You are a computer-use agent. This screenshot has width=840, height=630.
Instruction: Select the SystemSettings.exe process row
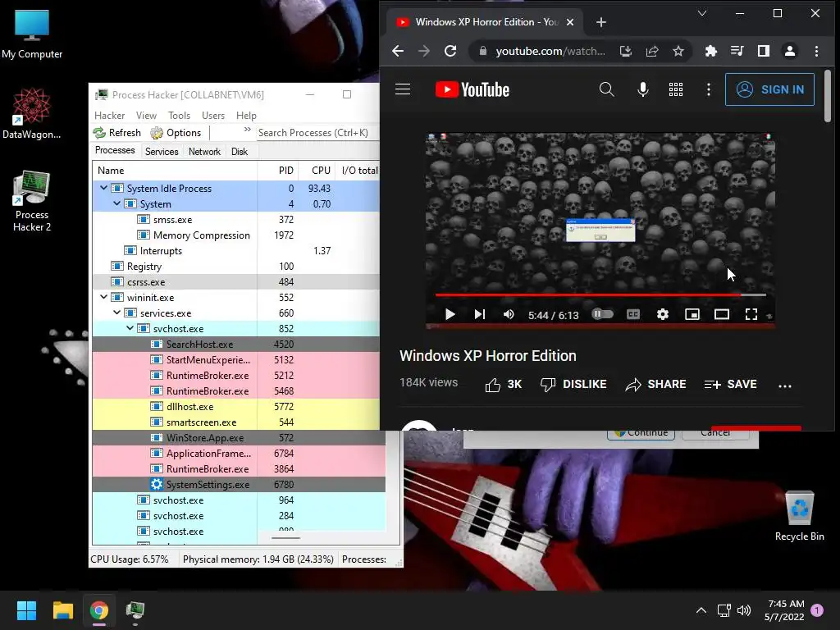(x=239, y=484)
